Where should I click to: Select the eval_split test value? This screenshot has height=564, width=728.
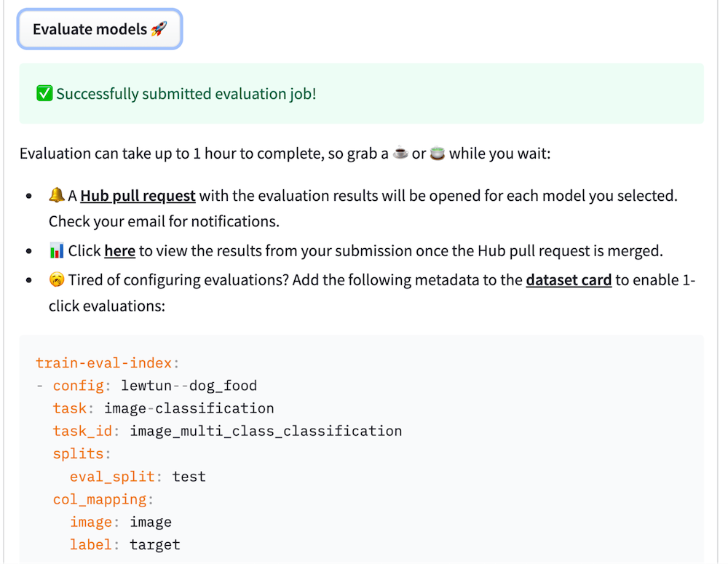point(189,476)
